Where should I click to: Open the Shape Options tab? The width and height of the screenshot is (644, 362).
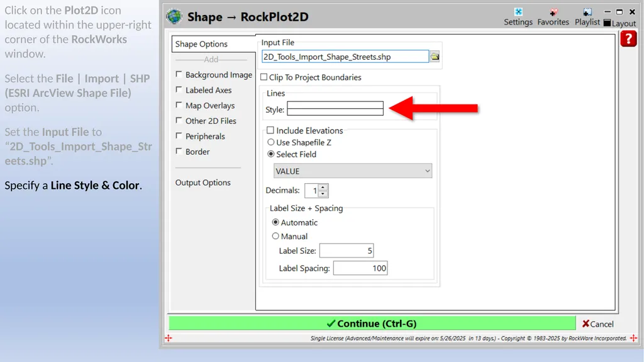(214, 44)
